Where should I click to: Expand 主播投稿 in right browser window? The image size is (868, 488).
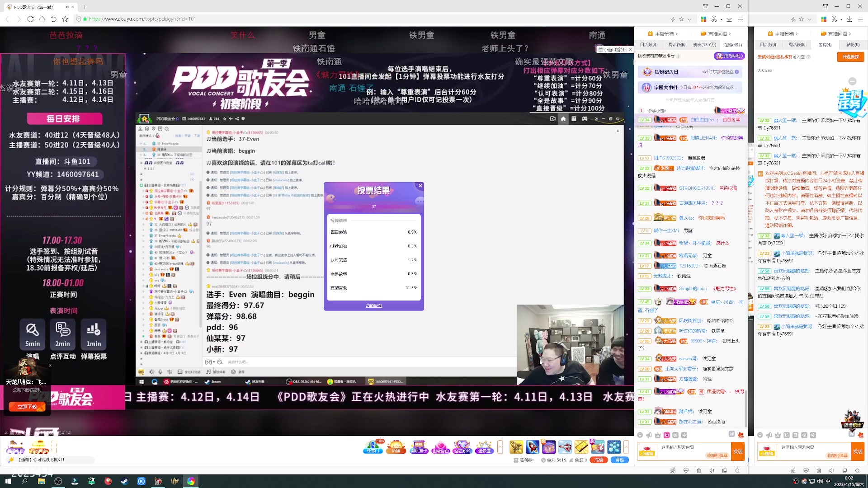(783, 34)
